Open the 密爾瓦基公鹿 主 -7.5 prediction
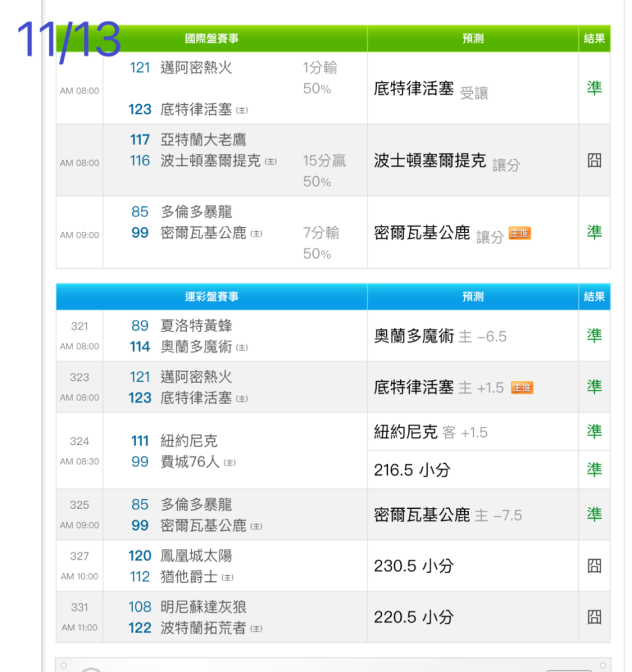 pos(448,515)
